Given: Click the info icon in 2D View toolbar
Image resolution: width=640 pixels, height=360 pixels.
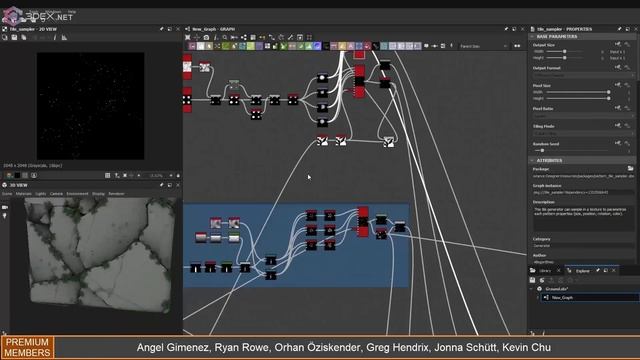Looking at the screenshot, I should coord(55,38).
